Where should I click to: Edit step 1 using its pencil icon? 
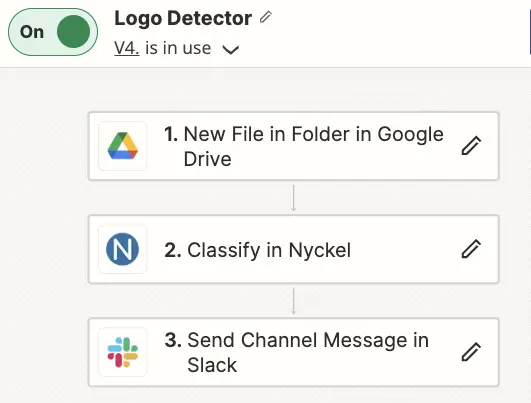[471, 146]
